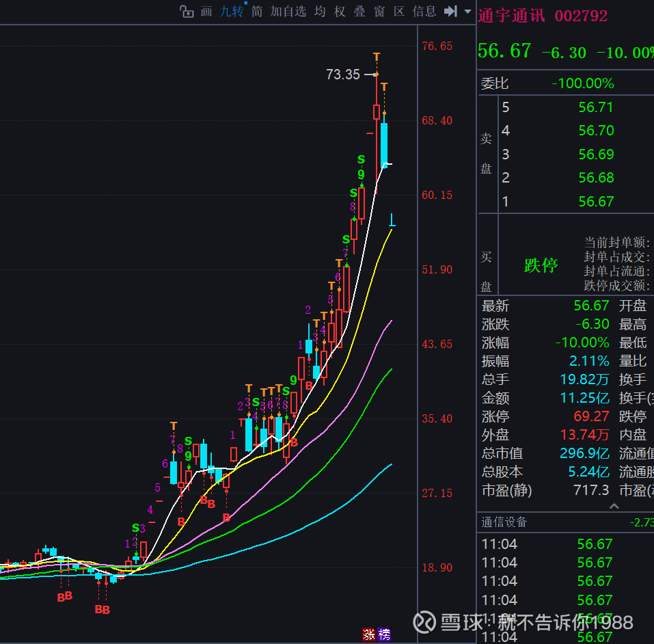Click the current price 56.67 header
Image resolution: width=654 pixels, height=644 pixels.
[x=504, y=51]
